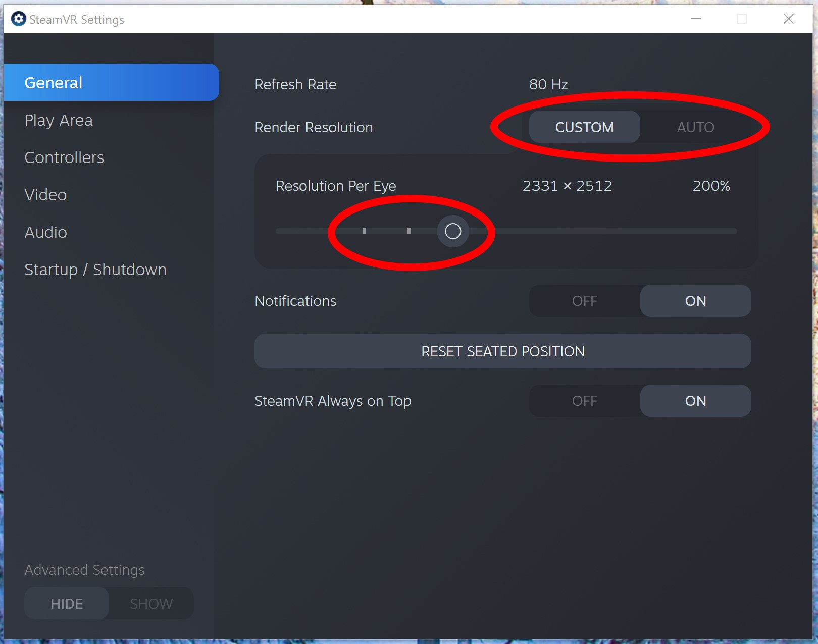Click the Resolution Per Eye label
This screenshot has height=644, width=818.
coord(336,186)
